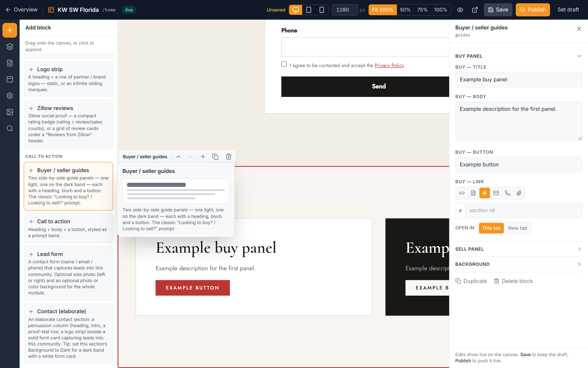Delete block using floating toolbar trash icon
This screenshot has height=368, width=588.
(x=229, y=157)
